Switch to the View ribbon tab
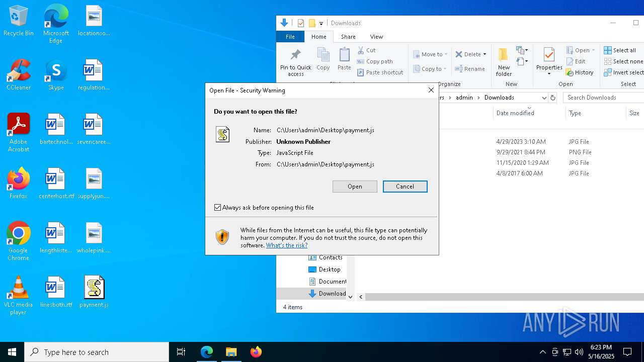Viewport: 644px width, 362px height. tap(376, 37)
